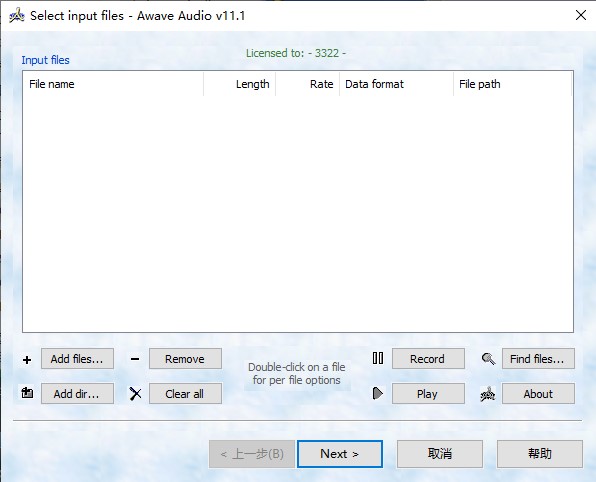This screenshot has width=596, height=482.
Task: Start recording with the Record button
Action: 428,358
